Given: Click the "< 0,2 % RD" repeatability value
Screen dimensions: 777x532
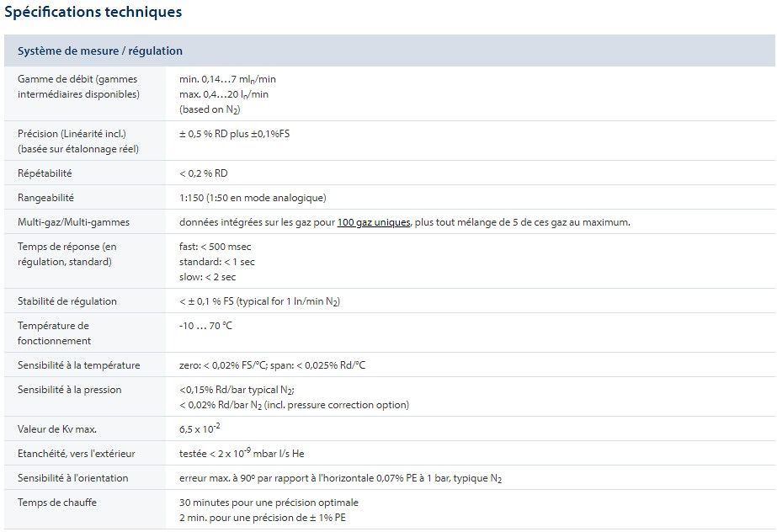Looking at the screenshot, I should point(204,173).
